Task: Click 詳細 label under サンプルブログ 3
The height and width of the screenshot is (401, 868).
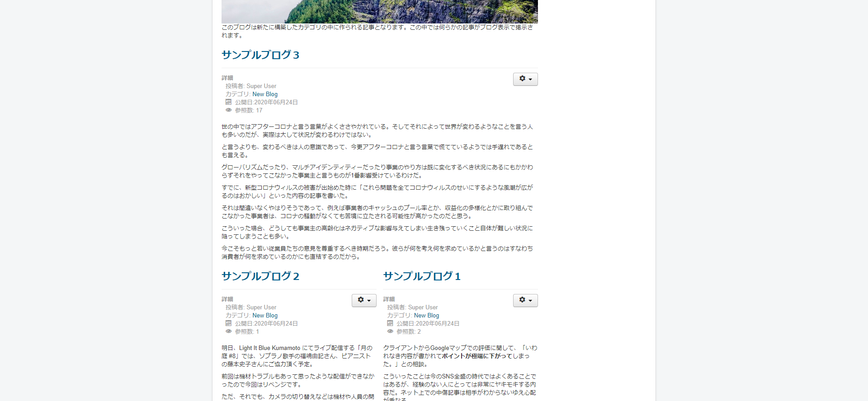Action: 227,78
